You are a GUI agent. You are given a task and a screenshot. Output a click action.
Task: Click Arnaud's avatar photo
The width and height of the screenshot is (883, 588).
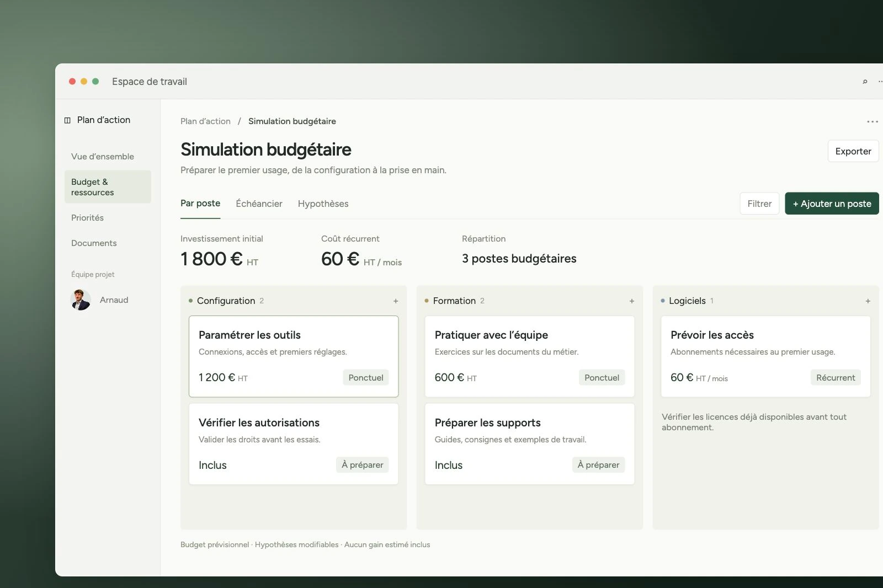click(81, 300)
